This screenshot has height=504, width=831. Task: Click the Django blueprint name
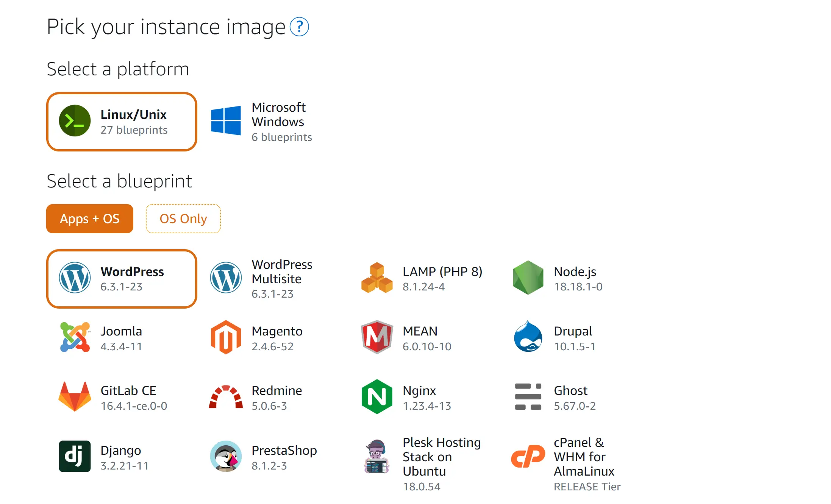click(121, 450)
